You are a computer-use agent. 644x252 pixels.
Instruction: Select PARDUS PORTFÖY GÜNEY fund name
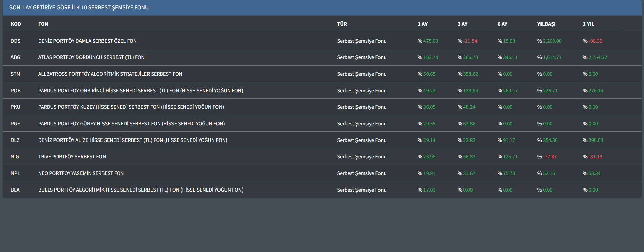[x=131, y=124]
